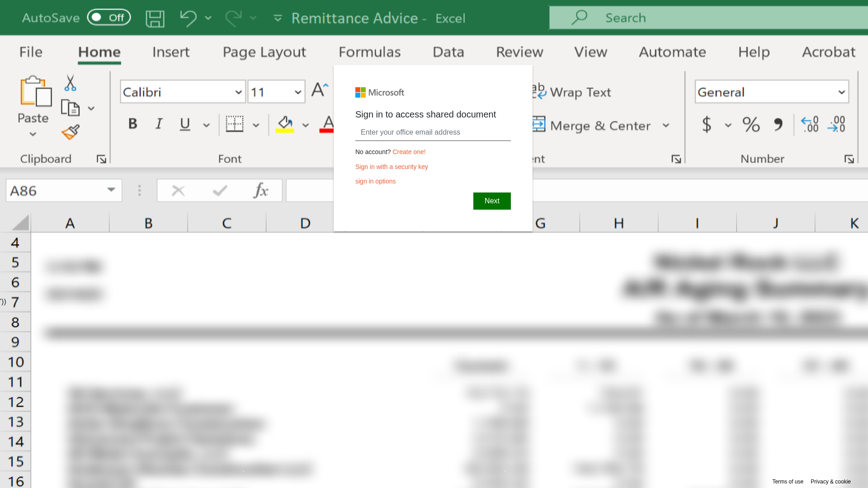Expand the Fill Color palette arrow
Image resolution: width=868 pixels, height=488 pixels.
[306, 125]
